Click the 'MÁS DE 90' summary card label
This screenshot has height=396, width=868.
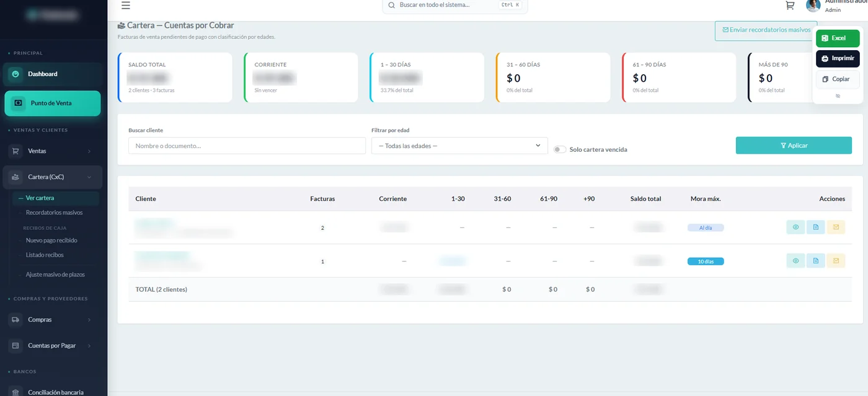[x=773, y=64]
